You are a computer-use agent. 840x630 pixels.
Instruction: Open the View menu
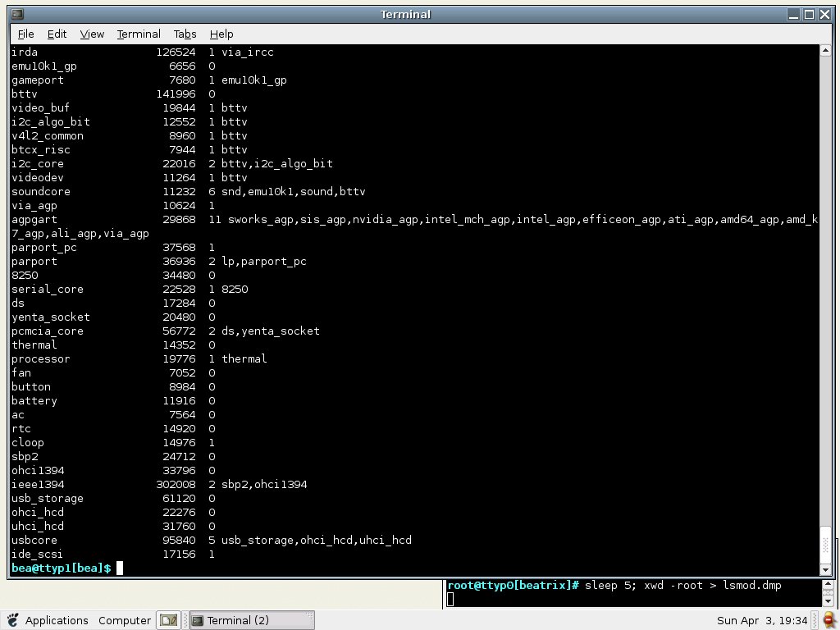tap(92, 34)
